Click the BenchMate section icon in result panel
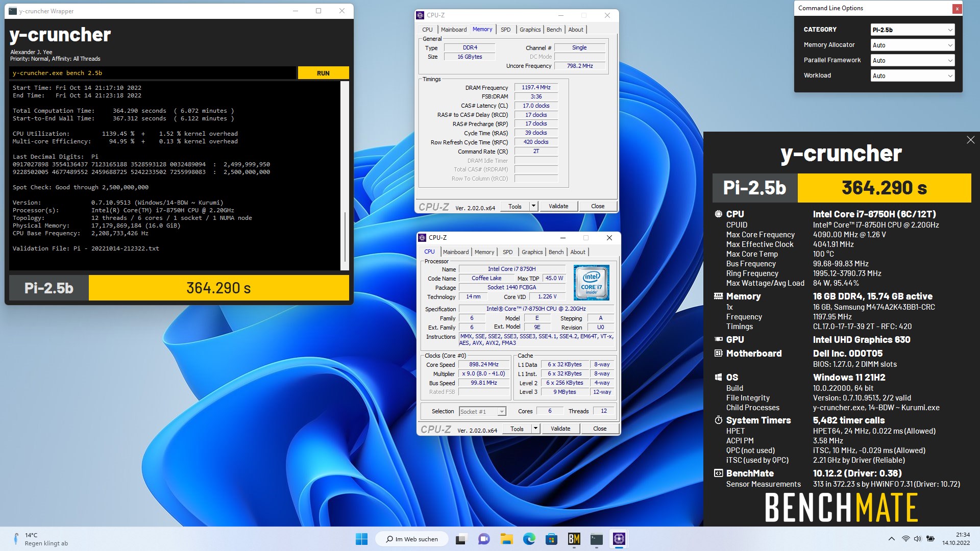The width and height of the screenshot is (980, 551). coord(718,473)
